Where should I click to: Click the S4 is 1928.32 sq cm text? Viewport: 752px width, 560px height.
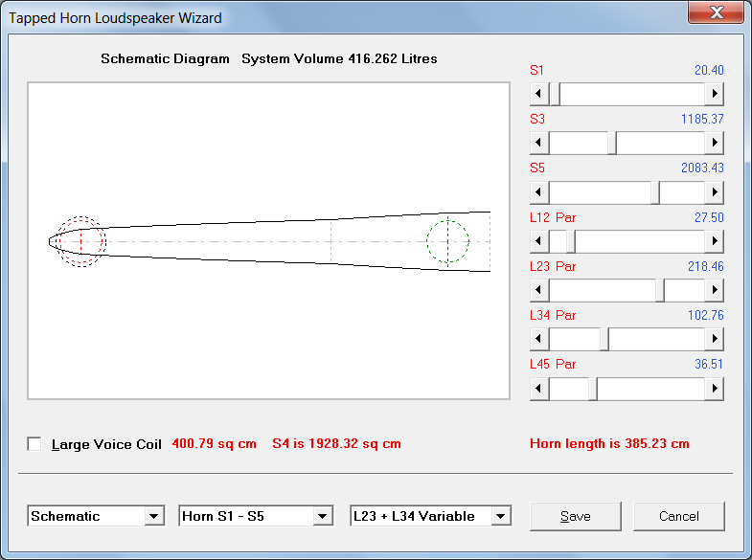(336, 443)
